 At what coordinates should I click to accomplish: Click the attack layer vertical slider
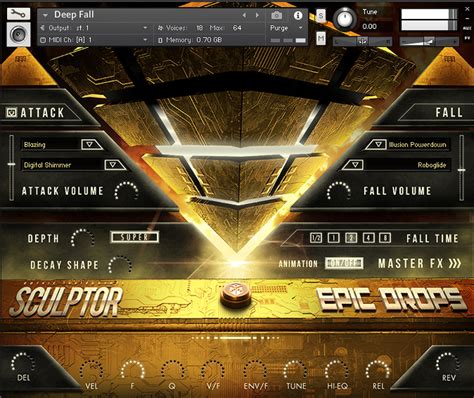coord(12,168)
